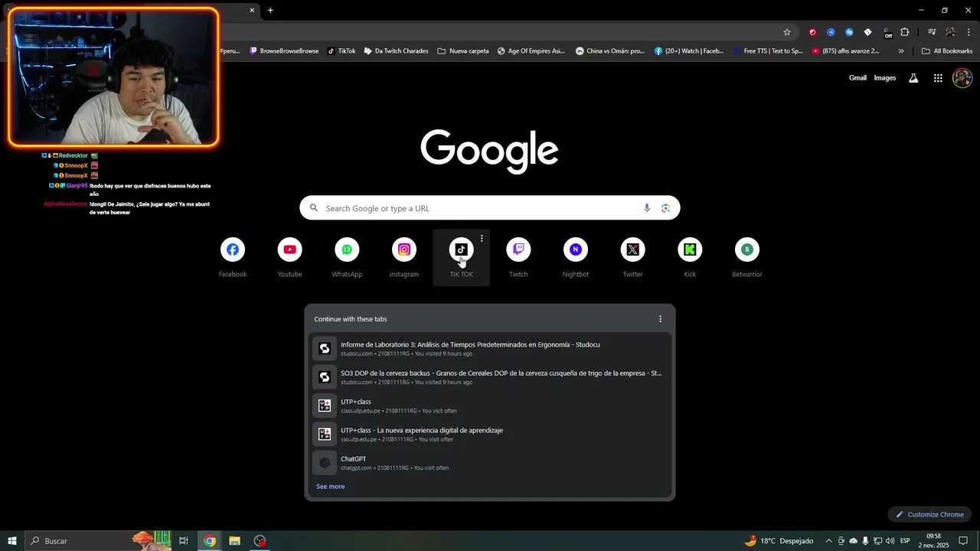Open the All Bookmarks folder
980x551 pixels.
(947, 51)
